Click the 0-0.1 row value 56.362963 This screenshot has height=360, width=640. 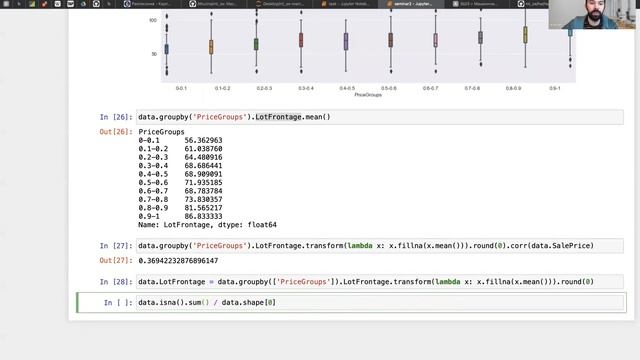[x=203, y=140]
